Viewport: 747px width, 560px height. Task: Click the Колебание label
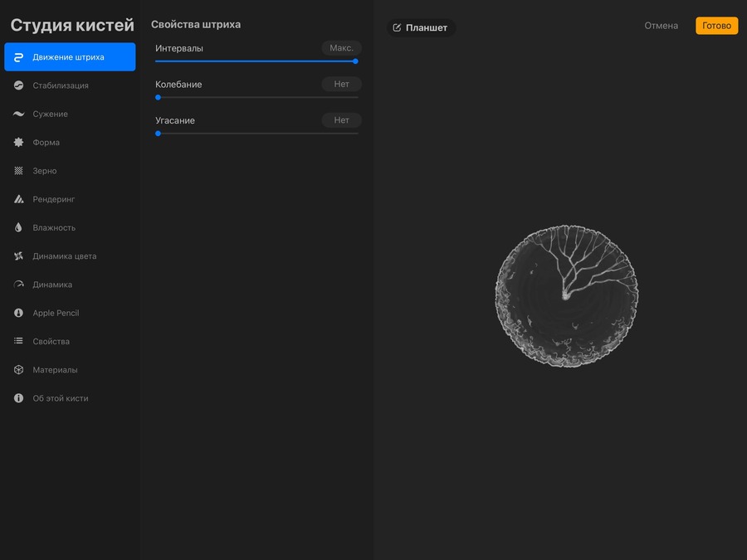pos(178,85)
